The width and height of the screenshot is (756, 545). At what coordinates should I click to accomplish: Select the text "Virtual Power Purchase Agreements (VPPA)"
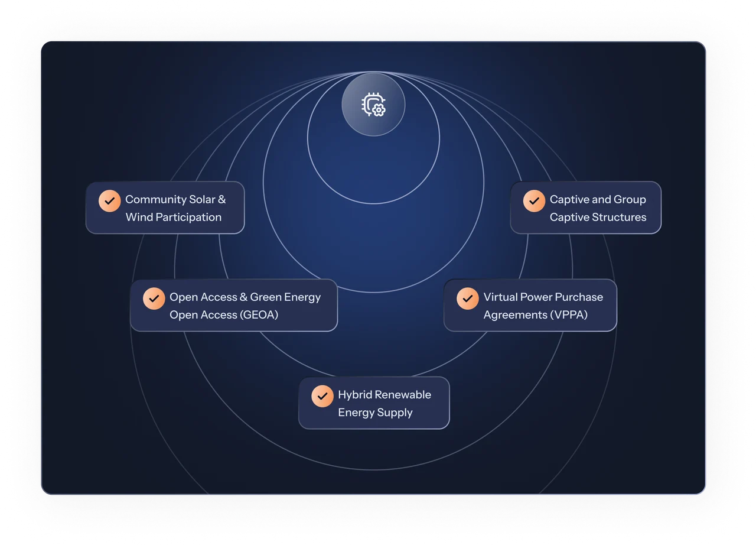pyautogui.click(x=543, y=306)
